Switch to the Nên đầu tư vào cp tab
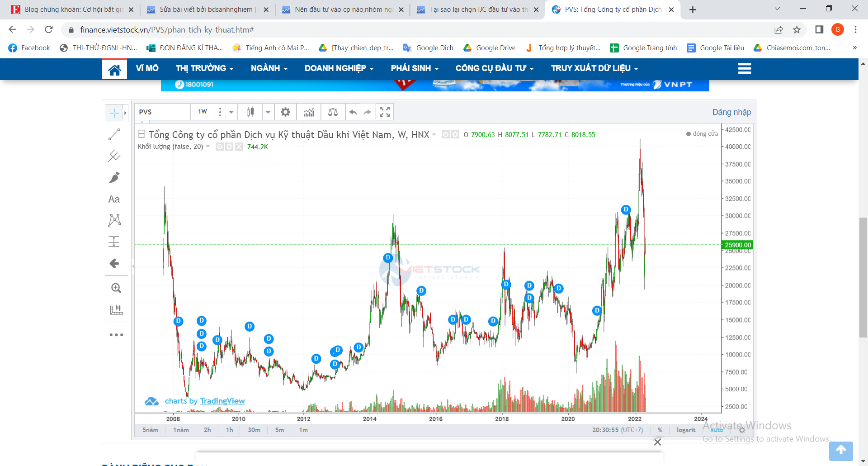This screenshot has width=868, height=466. pyautogui.click(x=343, y=10)
